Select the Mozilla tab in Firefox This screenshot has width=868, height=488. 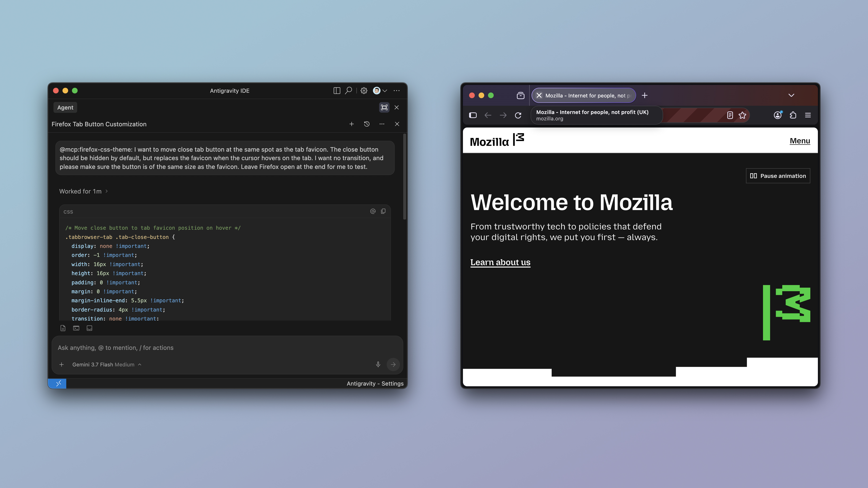coord(584,95)
